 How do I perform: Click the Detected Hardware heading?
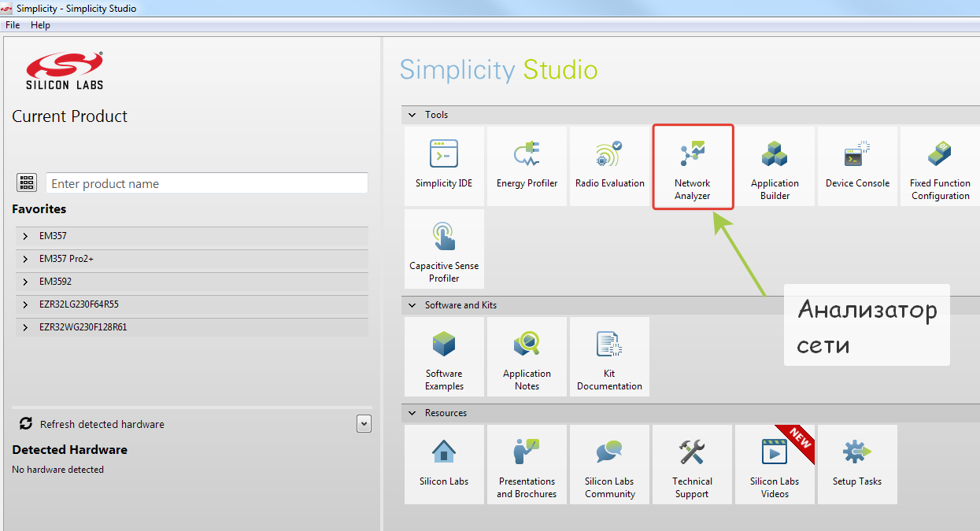click(69, 450)
